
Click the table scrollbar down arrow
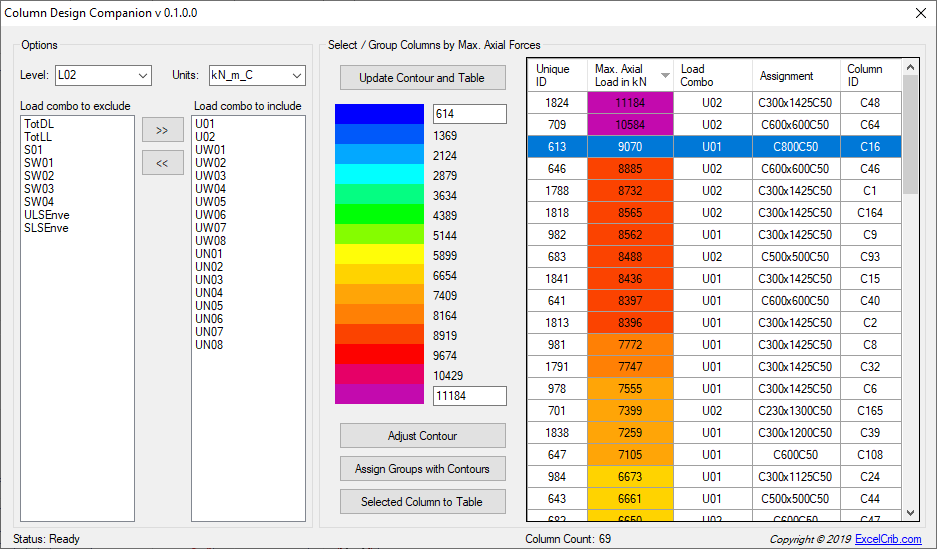pos(910,512)
